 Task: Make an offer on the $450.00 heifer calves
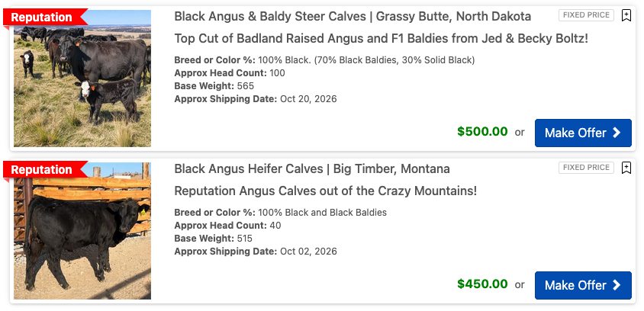(583, 285)
